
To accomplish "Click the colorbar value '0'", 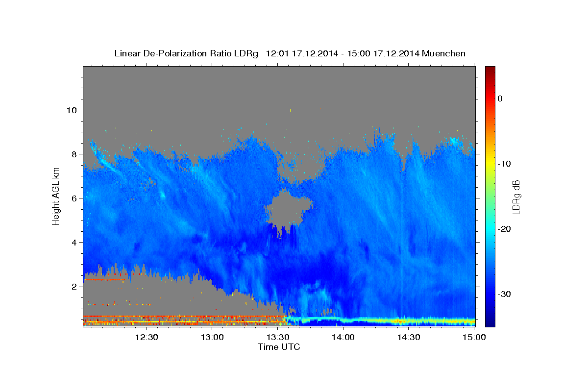I will tap(500, 98).
